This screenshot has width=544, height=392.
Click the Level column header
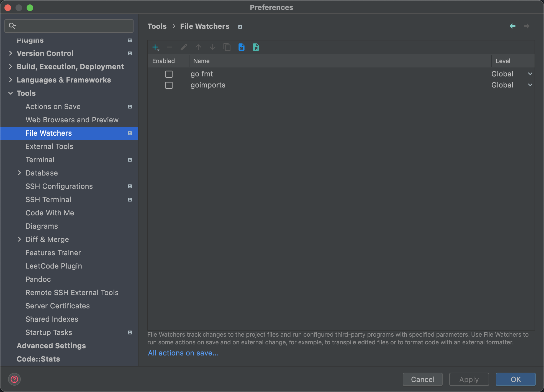coord(513,61)
